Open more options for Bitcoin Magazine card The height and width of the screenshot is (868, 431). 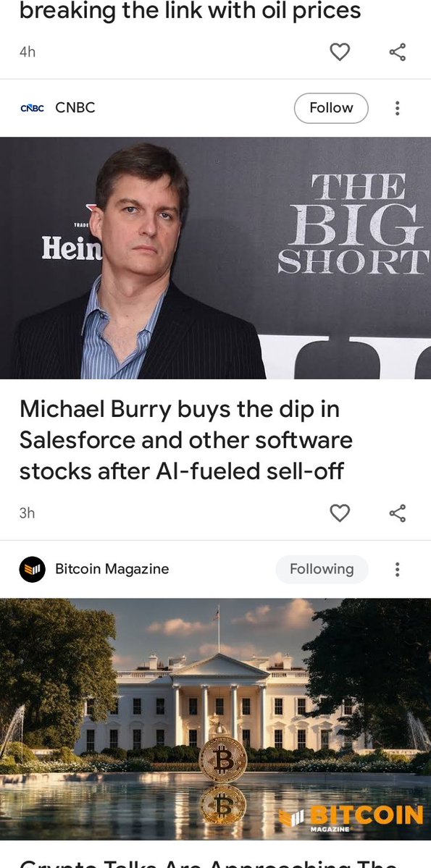pos(397,569)
